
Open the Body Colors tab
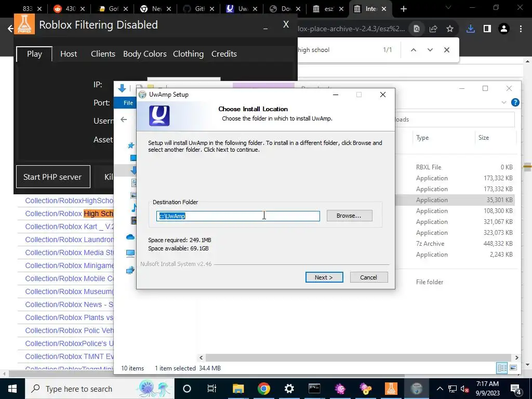pos(145,54)
